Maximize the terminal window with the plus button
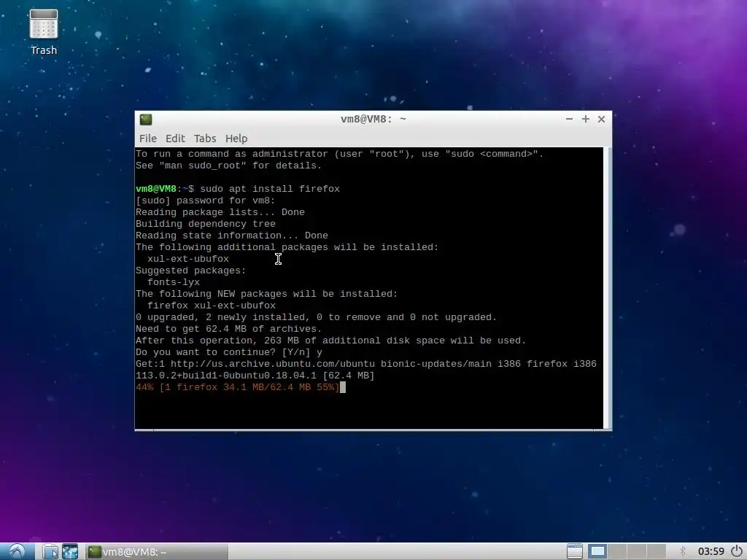Viewport: 747px width, 560px height. tap(586, 119)
